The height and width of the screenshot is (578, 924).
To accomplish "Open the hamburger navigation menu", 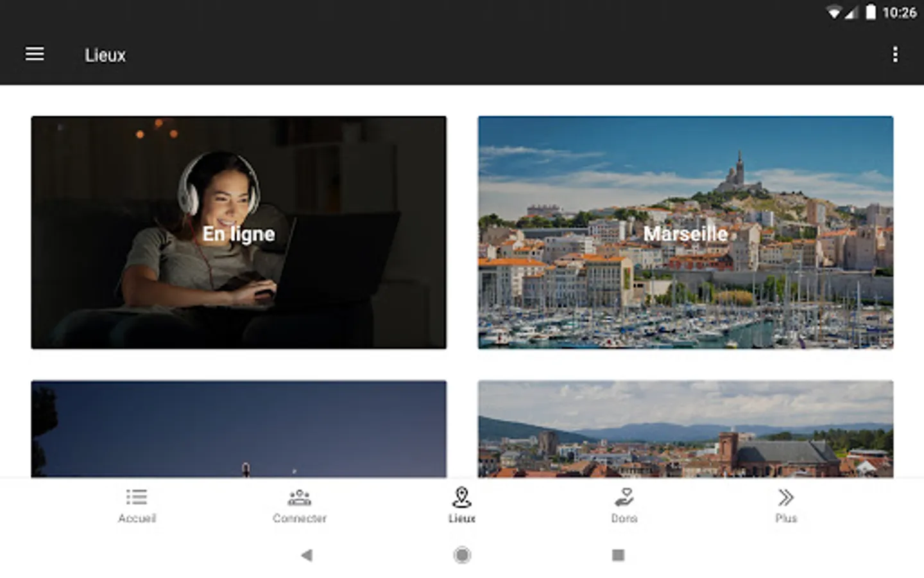I will (35, 55).
